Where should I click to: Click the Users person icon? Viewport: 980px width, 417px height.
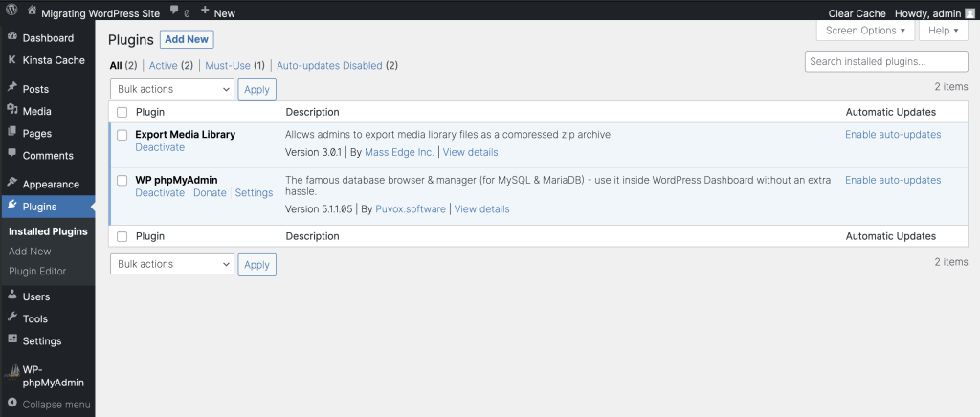click(x=11, y=295)
